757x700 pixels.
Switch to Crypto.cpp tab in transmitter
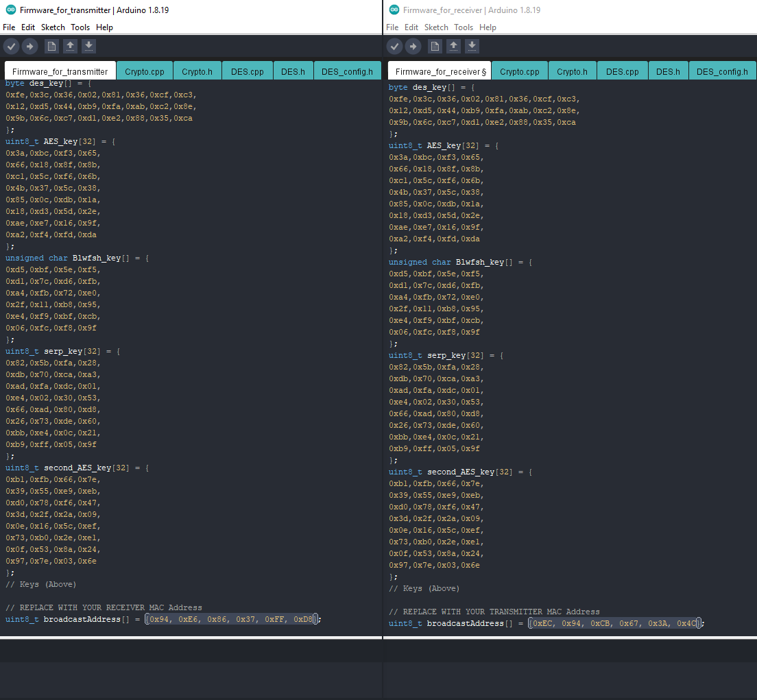point(145,71)
